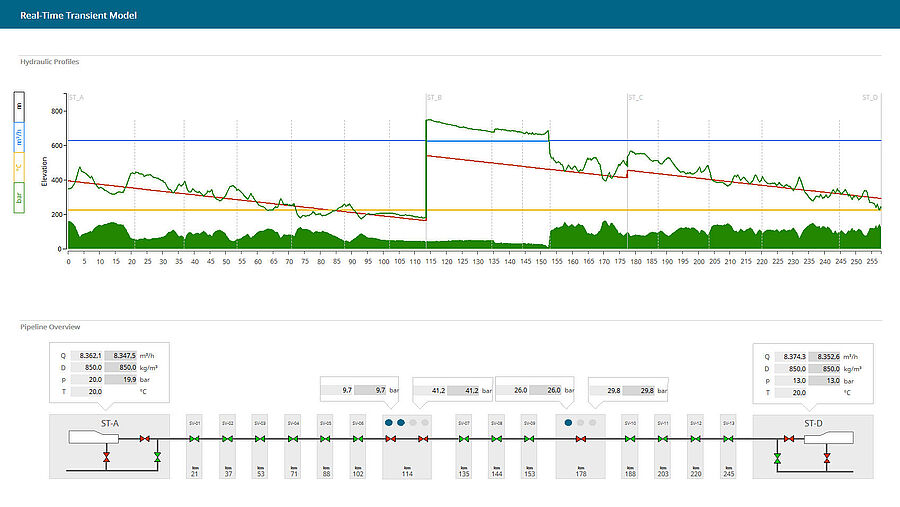Click the green valve at km 53 (SV-03)
This screenshot has width=900, height=507.
(x=260, y=439)
